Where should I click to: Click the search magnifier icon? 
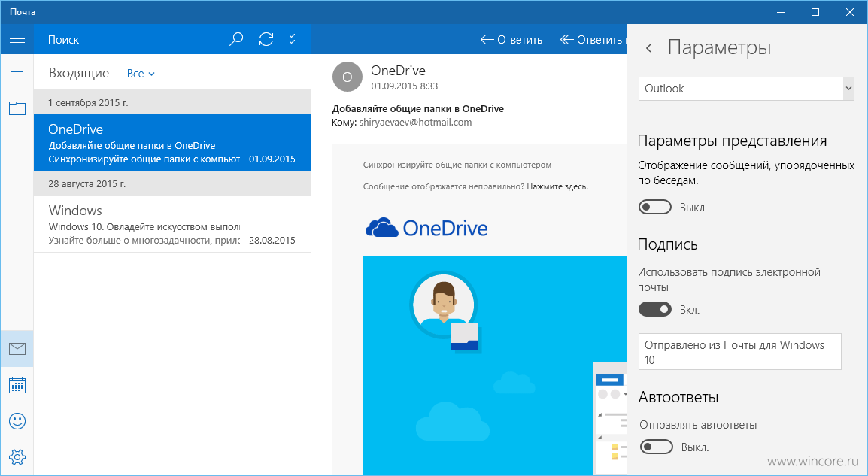(x=236, y=39)
